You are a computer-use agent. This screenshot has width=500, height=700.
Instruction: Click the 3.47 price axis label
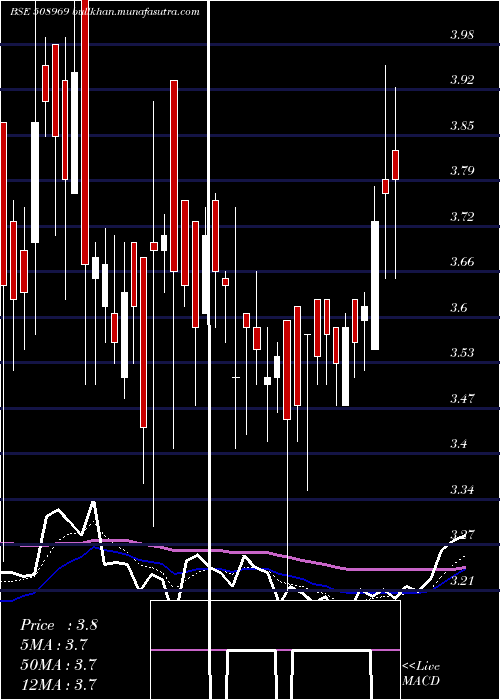pyautogui.click(x=462, y=398)
